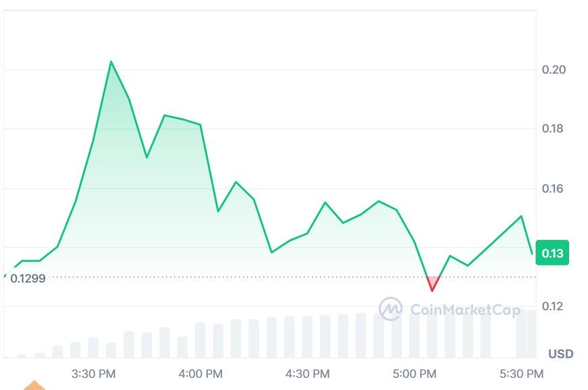
Task: Click the 0.16 price axis label
Action: pos(554,188)
